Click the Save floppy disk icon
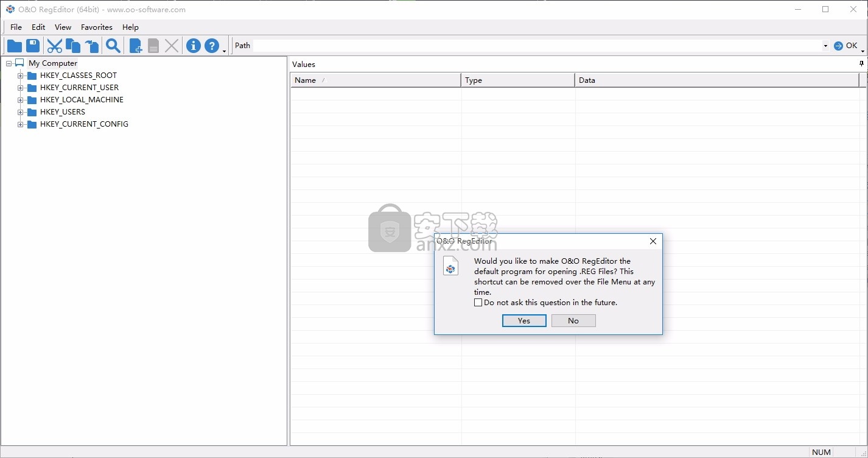Image resolution: width=868 pixels, height=458 pixels. 33,46
